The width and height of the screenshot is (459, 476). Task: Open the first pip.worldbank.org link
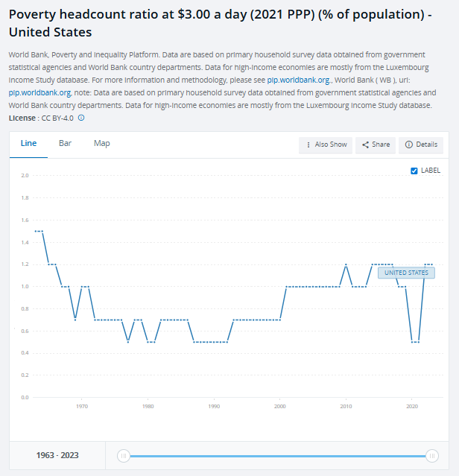tap(298, 80)
